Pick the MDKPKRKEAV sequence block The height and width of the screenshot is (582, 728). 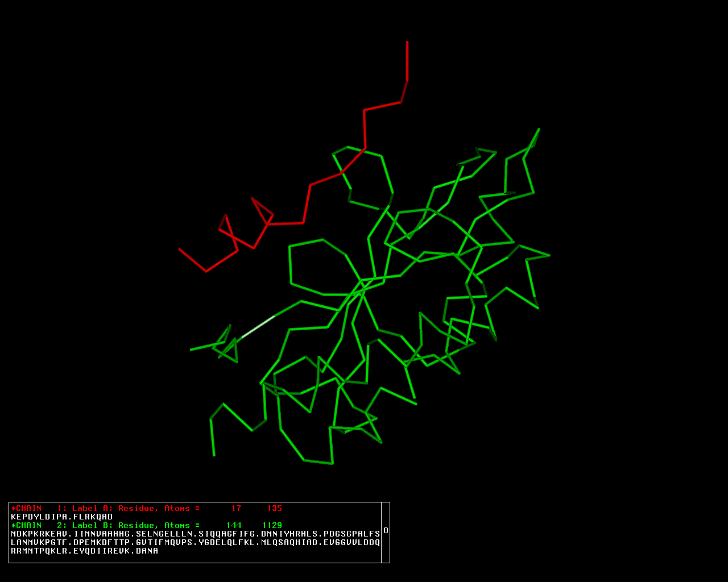point(39,534)
